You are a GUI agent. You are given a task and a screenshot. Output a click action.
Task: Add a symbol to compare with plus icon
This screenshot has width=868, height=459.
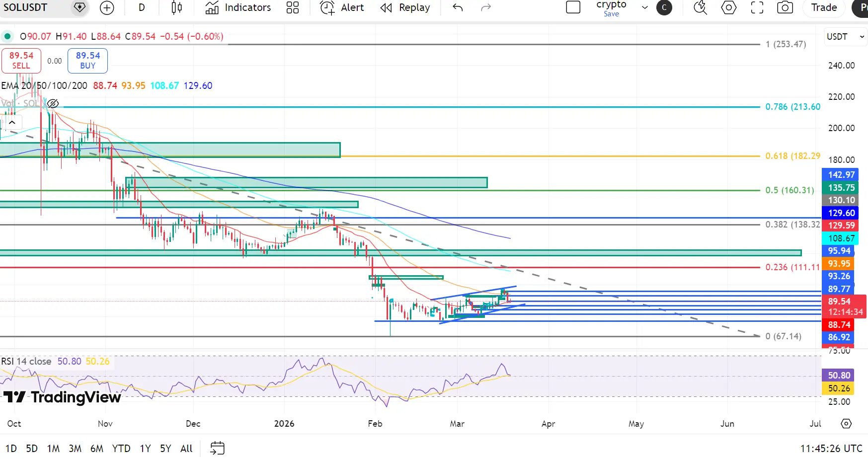click(107, 7)
